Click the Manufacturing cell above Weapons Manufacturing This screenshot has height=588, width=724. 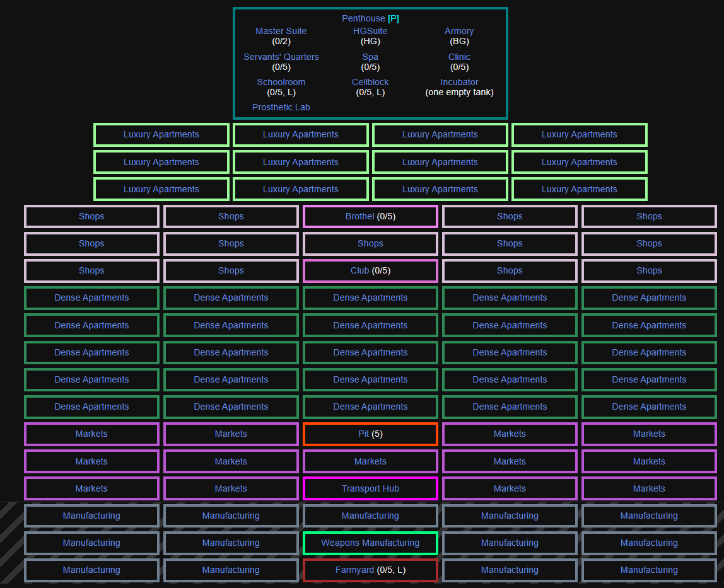[370, 516]
